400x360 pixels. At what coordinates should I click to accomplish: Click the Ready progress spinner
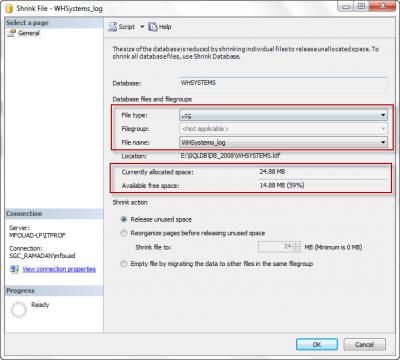[x=19, y=310]
